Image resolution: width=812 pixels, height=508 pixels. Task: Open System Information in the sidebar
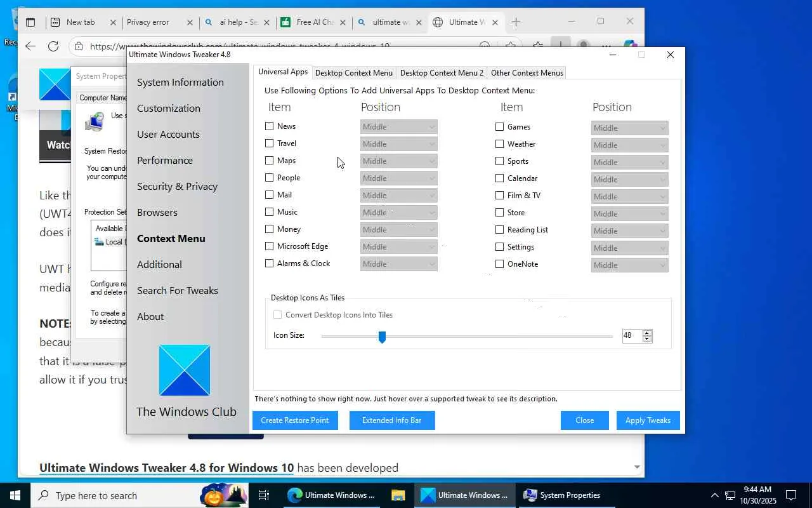[x=180, y=83]
